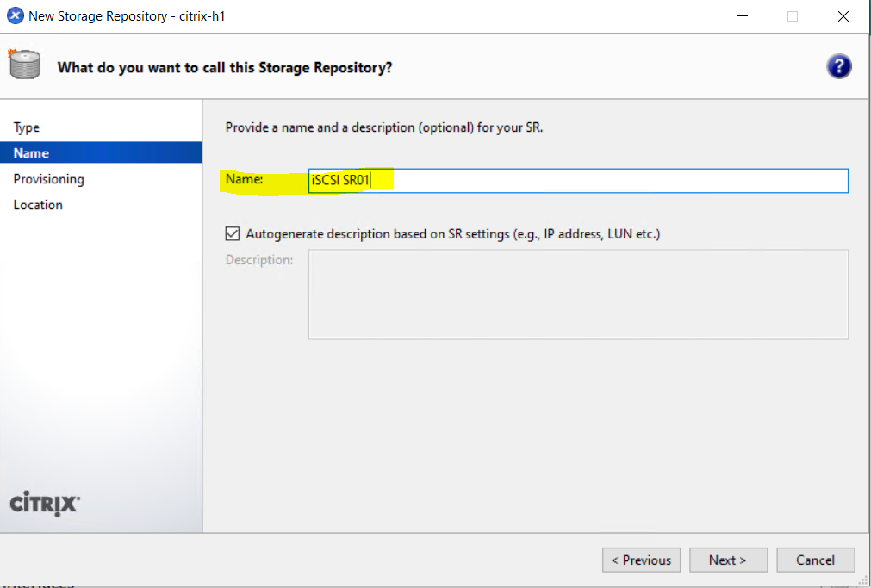Cancel the storage repository wizard
This screenshot has width=871, height=588.
click(815, 560)
